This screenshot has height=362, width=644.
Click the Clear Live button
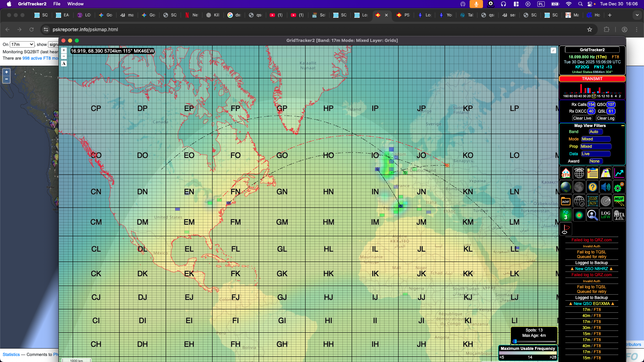point(582,118)
